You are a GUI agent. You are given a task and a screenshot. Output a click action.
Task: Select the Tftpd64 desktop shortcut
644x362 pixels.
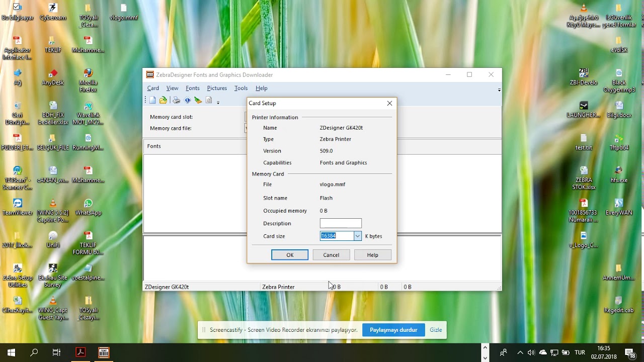[619, 142]
